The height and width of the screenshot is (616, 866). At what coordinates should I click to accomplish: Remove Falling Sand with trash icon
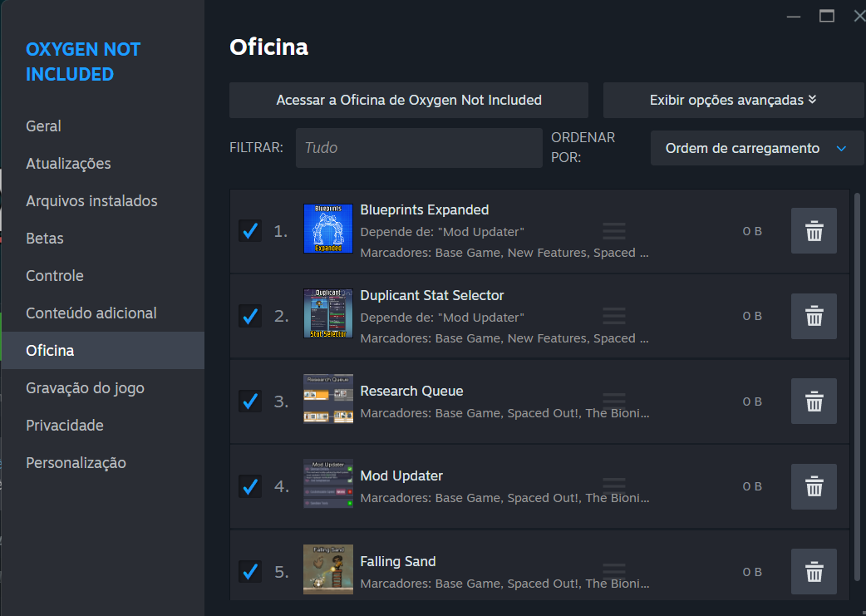pyautogui.click(x=814, y=572)
